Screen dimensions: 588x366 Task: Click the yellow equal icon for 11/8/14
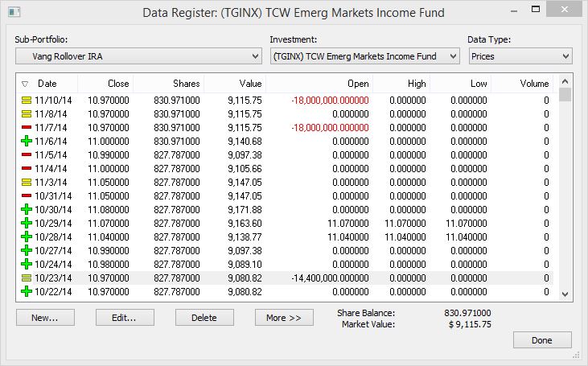pos(27,114)
